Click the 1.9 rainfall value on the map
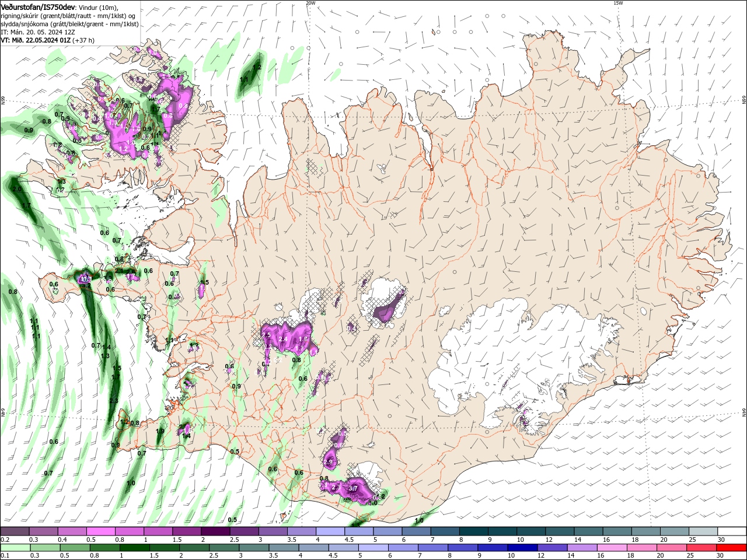747x560 pixels. point(160,431)
